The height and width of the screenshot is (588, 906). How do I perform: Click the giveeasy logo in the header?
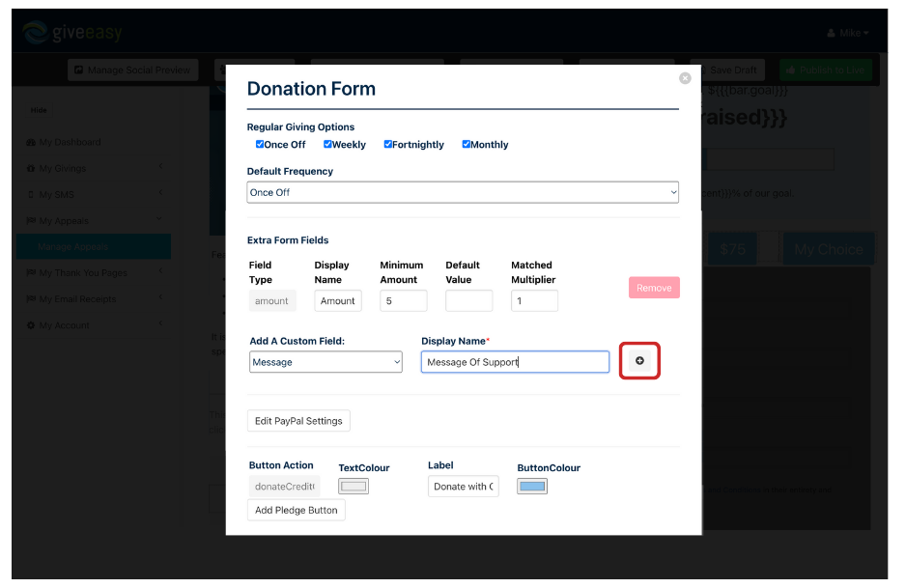click(72, 30)
